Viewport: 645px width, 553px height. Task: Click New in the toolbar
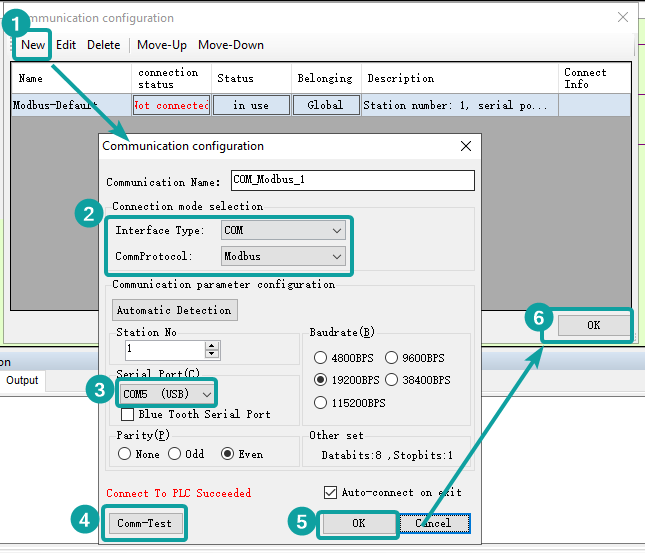click(33, 45)
